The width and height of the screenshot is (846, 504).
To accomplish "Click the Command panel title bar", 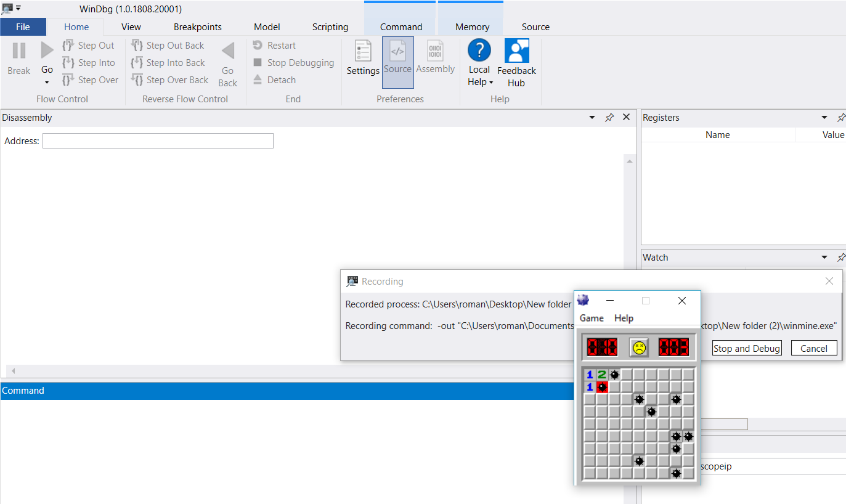I will click(287, 391).
